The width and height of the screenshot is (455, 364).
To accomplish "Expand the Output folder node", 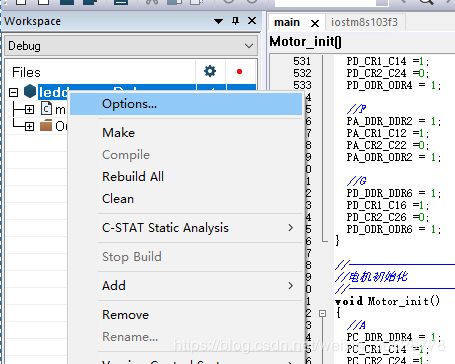I will pyautogui.click(x=29, y=126).
